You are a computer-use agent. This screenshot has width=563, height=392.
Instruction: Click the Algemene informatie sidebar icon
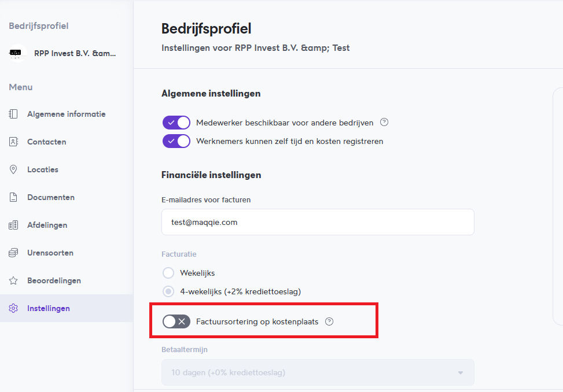(x=13, y=114)
